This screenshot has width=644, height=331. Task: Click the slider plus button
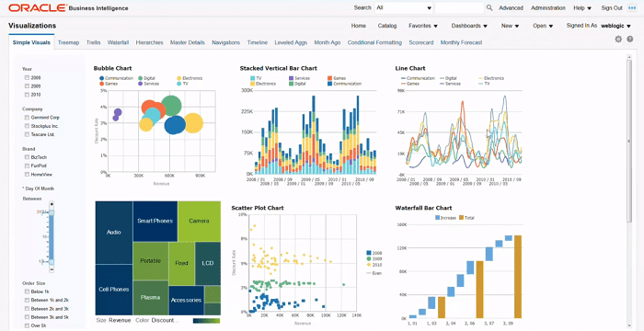[x=52, y=204]
